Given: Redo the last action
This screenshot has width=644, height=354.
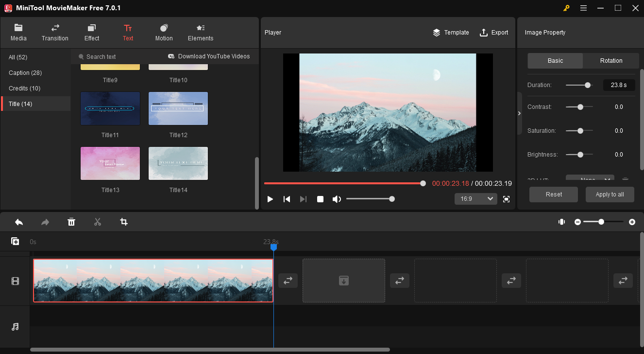Looking at the screenshot, I should point(45,222).
